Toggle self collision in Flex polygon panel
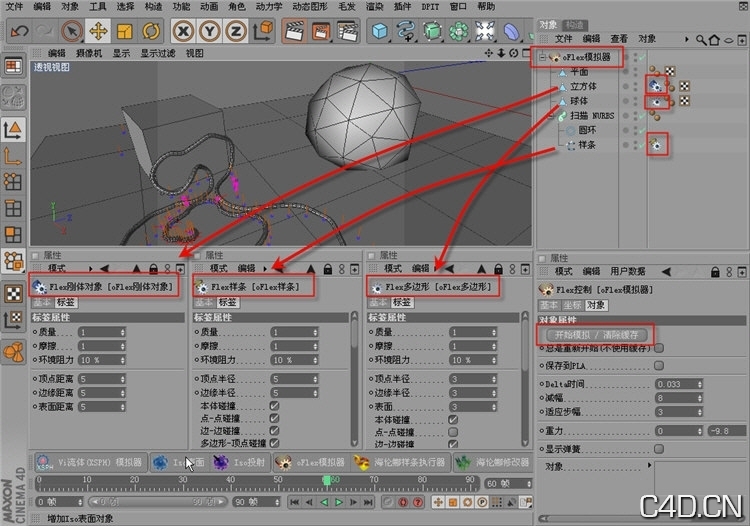750x526 pixels. [452, 419]
